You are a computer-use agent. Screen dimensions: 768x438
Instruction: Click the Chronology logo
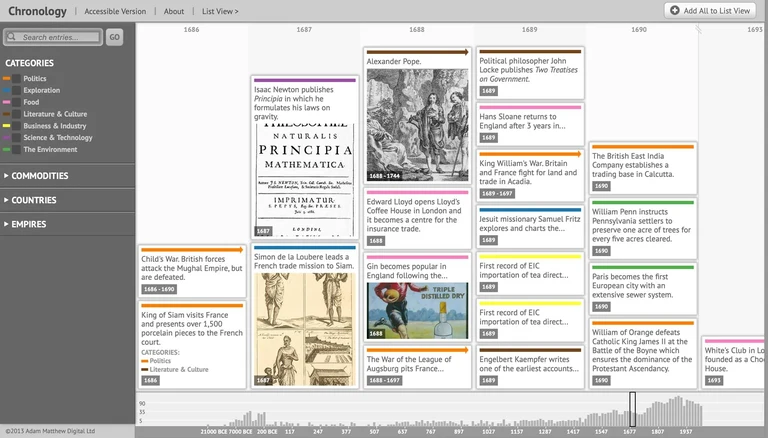(x=36, y=11)
